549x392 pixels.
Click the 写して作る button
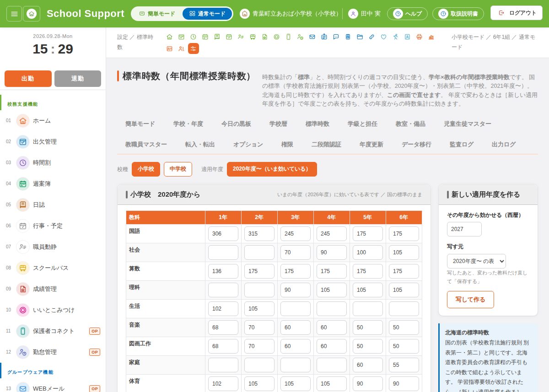point(470,300)
